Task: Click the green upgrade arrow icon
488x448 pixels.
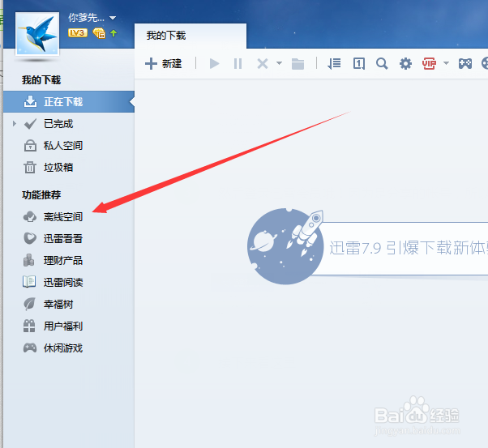Action: [113, 33]
